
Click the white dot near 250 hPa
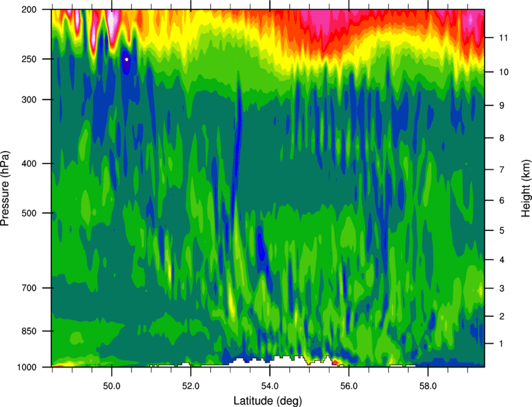click(127, 59)
